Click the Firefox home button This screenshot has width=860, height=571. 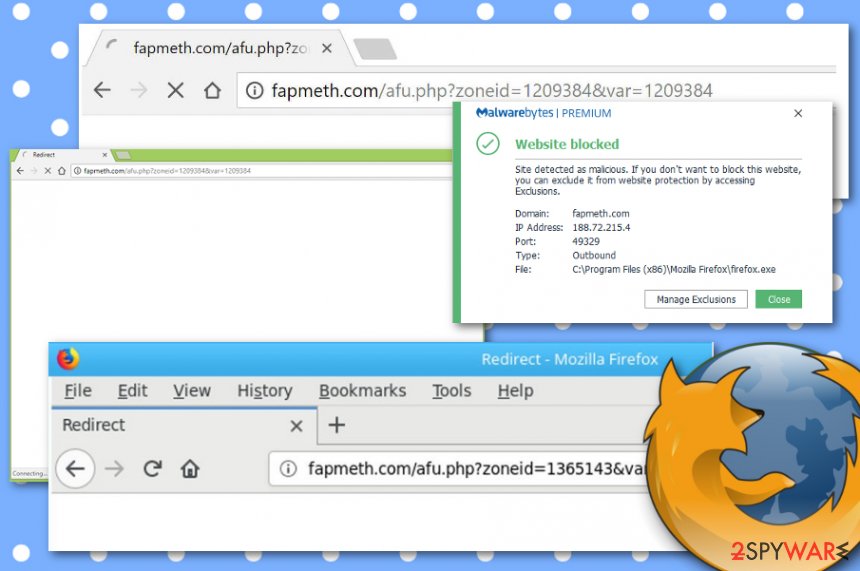(190, 469)
